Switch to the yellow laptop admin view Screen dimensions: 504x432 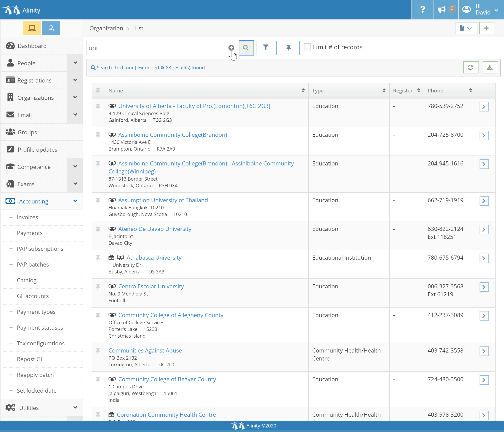point(32,28)
